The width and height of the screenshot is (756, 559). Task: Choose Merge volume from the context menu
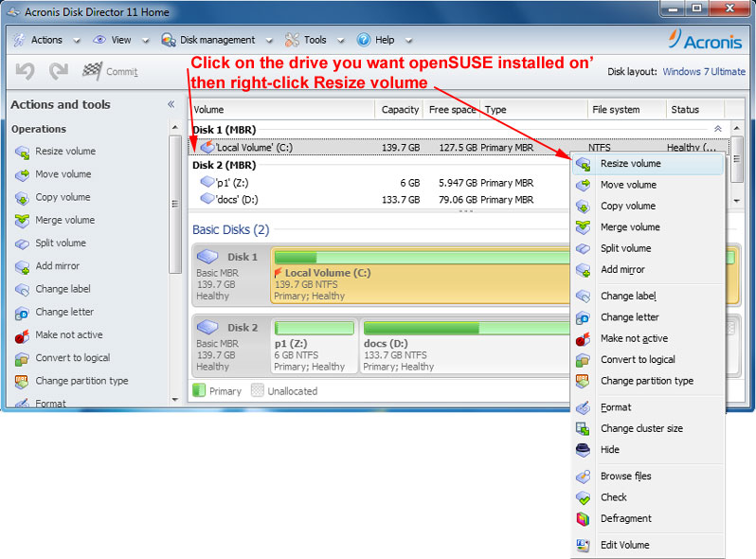pos(648,227)
